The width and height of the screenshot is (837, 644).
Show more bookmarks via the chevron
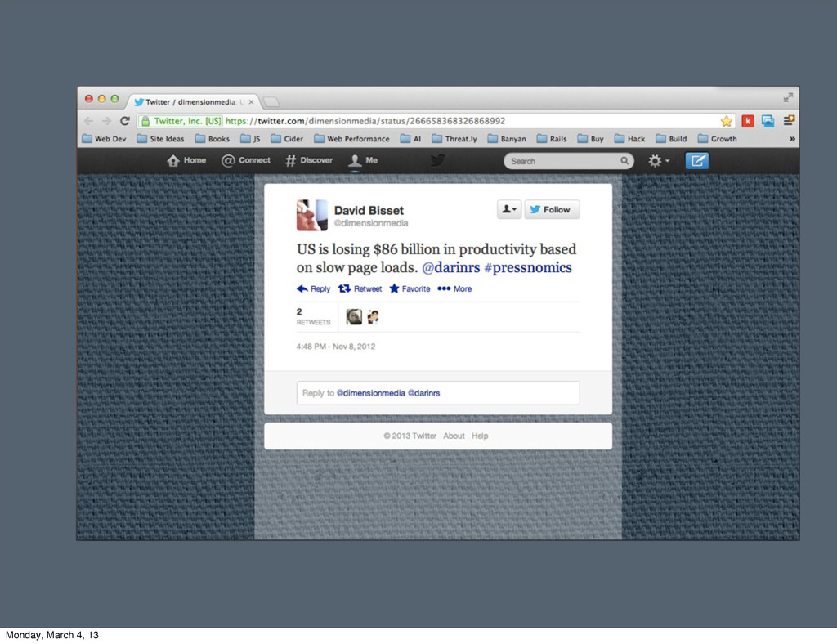[x=792, y=139]
